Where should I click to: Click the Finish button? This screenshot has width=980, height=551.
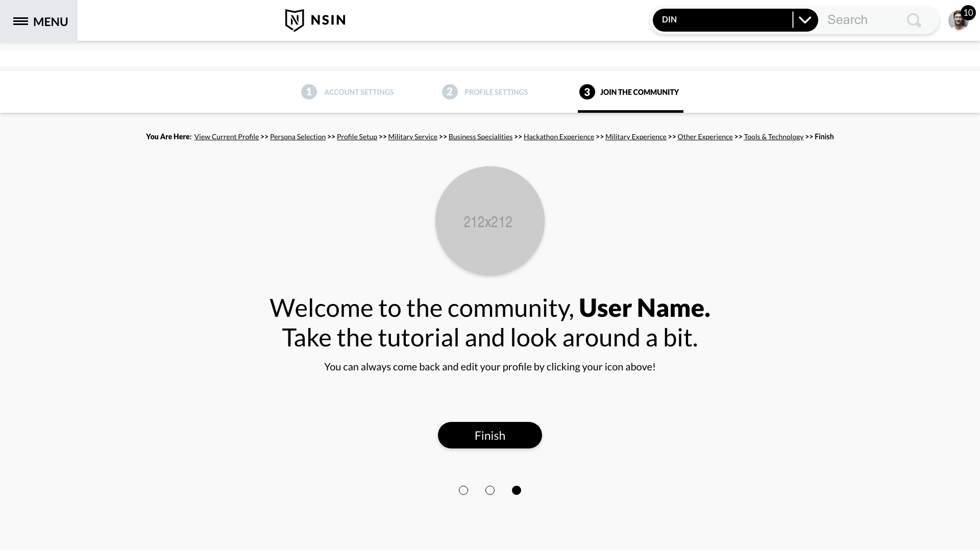point(490,435)
